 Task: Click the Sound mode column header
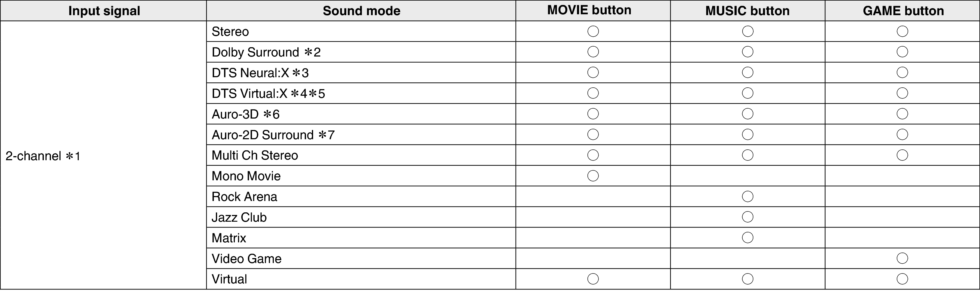tap(361, 11)
